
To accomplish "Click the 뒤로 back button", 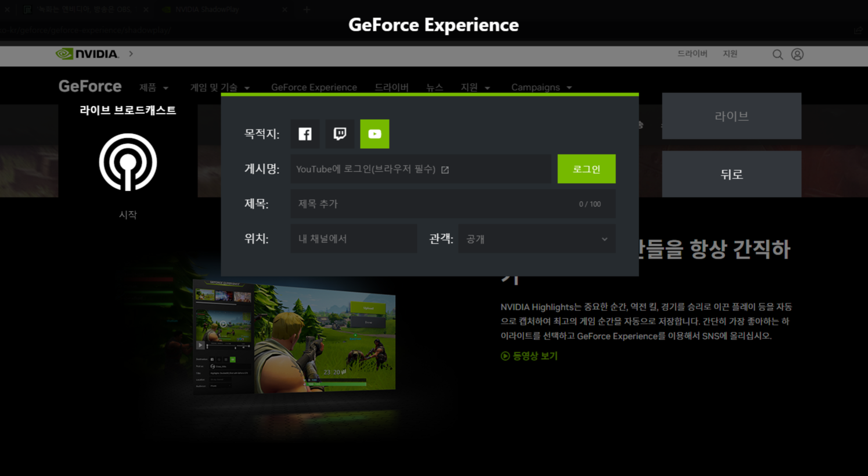I will [x=732, y=174].
